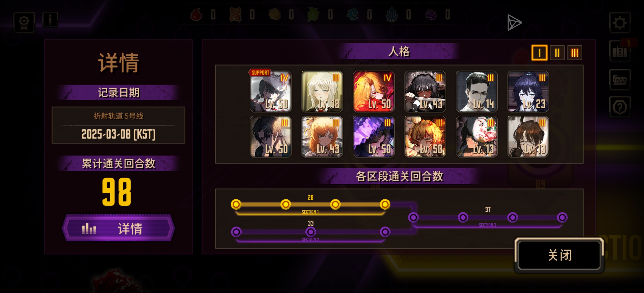644x293 pixels.
Task: Select the SUPPORT Lv. 50 identity portrait
Action: click(x=271, y=91)
